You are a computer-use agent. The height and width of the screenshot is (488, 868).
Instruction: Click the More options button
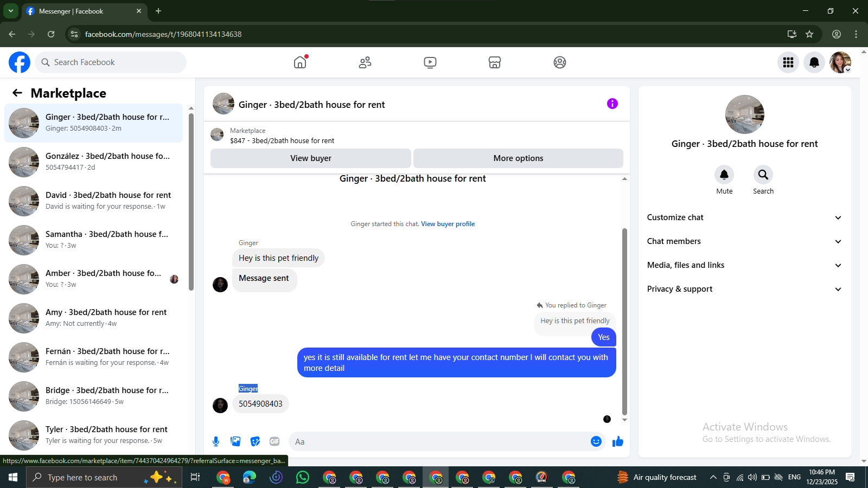tap(518, 158)
